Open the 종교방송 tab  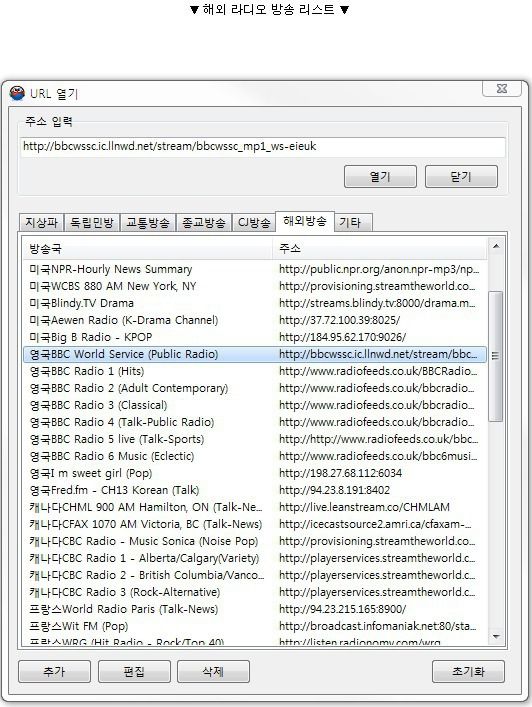pos(204,222)
